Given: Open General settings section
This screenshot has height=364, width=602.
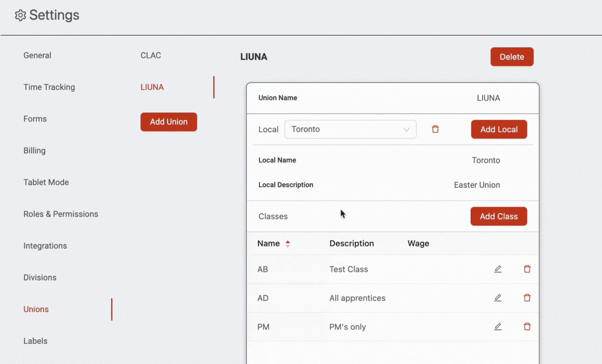Looking at the screenshot, I should click(37, 55).
